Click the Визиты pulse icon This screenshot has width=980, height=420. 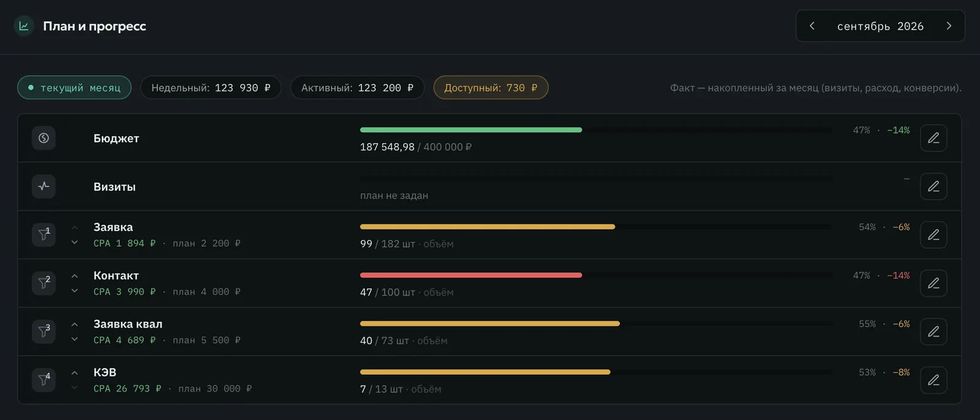click(x=43, y=186)
